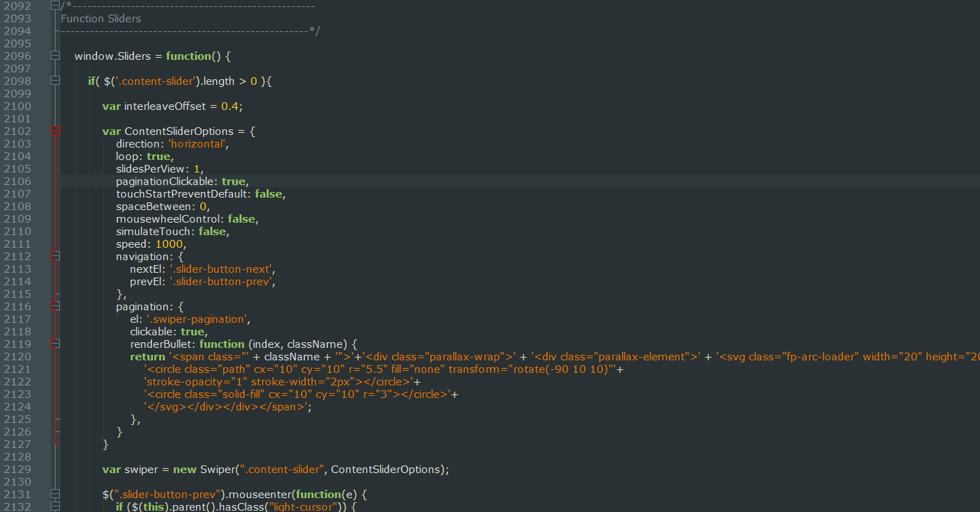The width and height of the screenshot is (980, 512).
Task: Collapse the if content-slider block fold
Action: [x=56, y=81]
